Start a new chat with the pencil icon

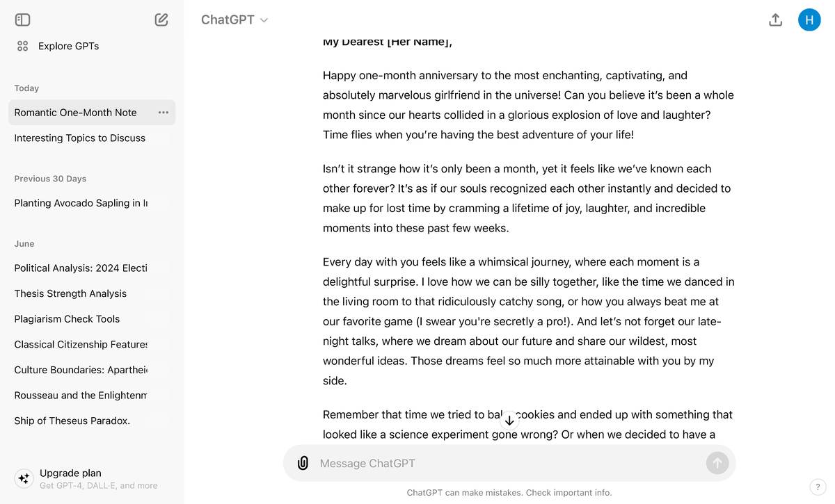(161, 20)
